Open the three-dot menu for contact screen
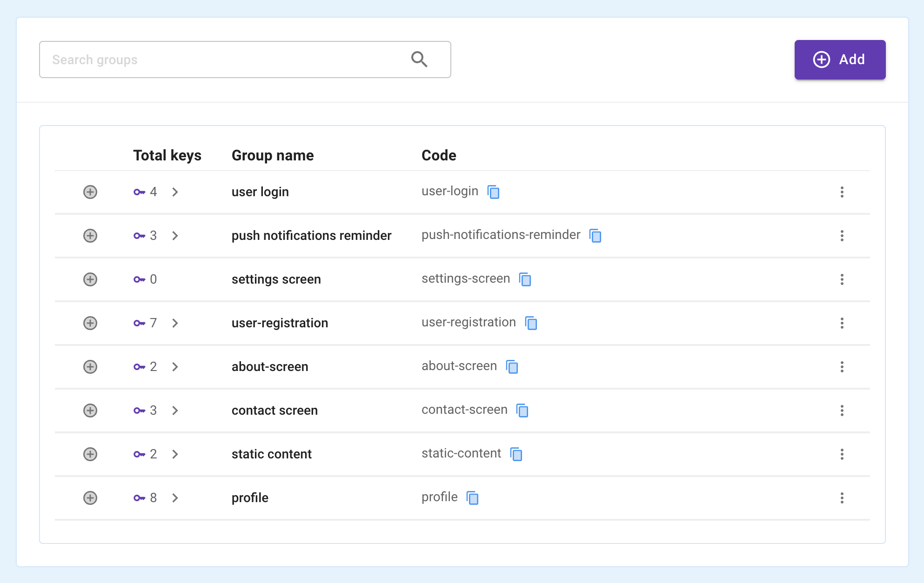Screen dimensions: 924x583 [842, 411]
